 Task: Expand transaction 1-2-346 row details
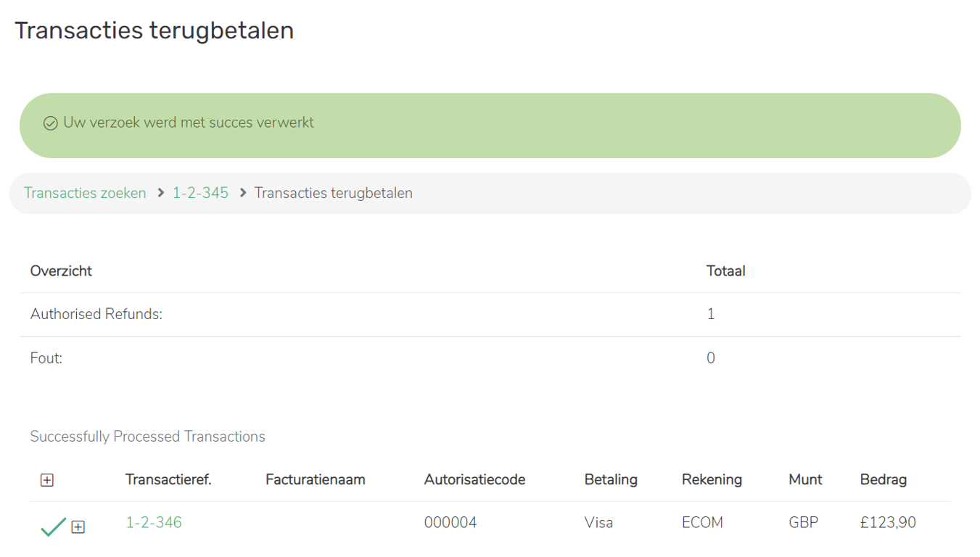(78, 527)
